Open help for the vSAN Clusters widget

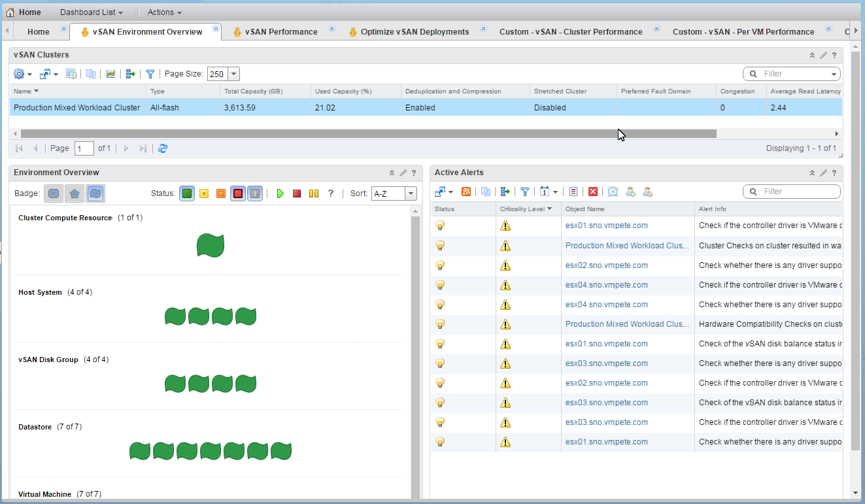[834, 55]
